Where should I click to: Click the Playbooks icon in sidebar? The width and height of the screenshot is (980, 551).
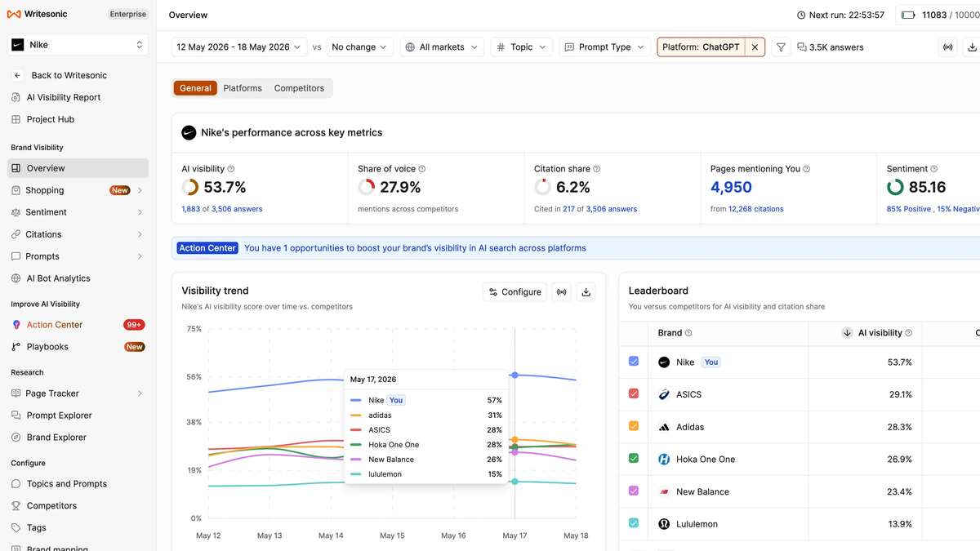[x=16, y=347]
